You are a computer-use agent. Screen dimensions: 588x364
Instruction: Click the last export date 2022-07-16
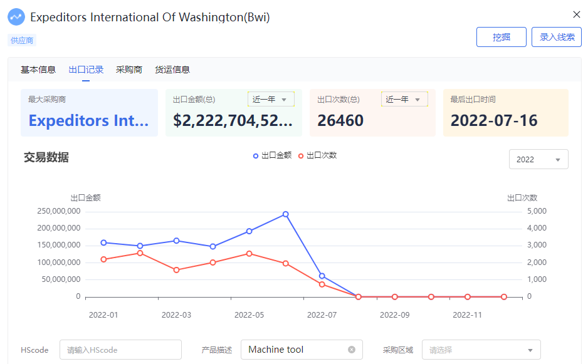click(x=494, y=121)
